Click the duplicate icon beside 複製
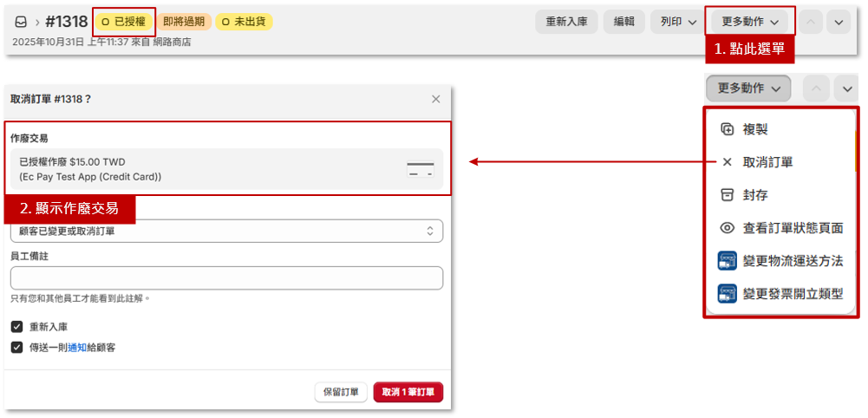 (x=727, y=129)
